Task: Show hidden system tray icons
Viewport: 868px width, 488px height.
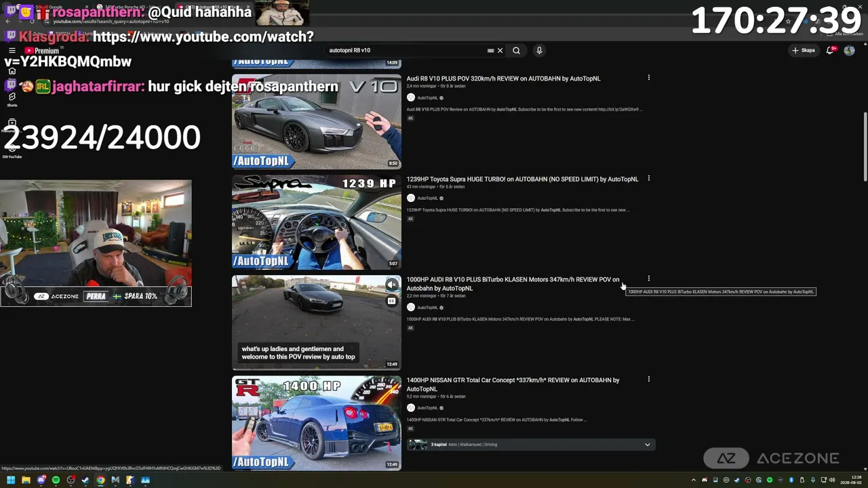Action: click(x=694, y=481)
